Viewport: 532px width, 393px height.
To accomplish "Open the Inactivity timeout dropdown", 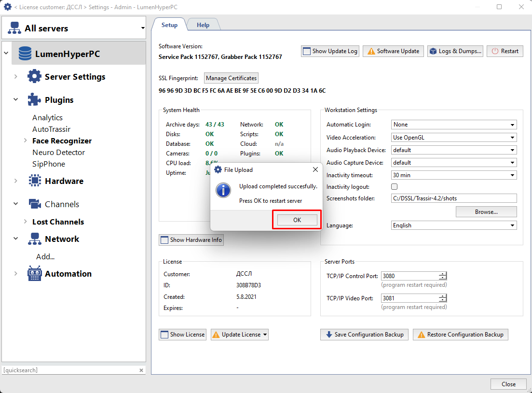I will click(454, 175).
